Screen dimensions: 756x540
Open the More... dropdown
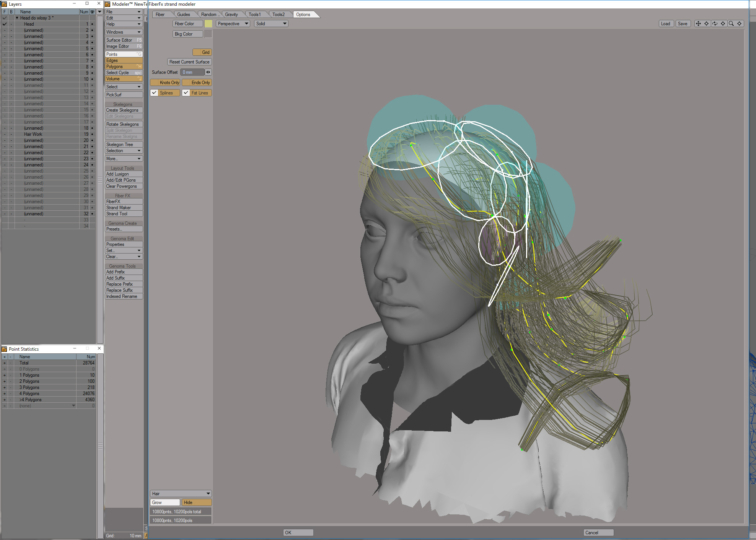124,159
